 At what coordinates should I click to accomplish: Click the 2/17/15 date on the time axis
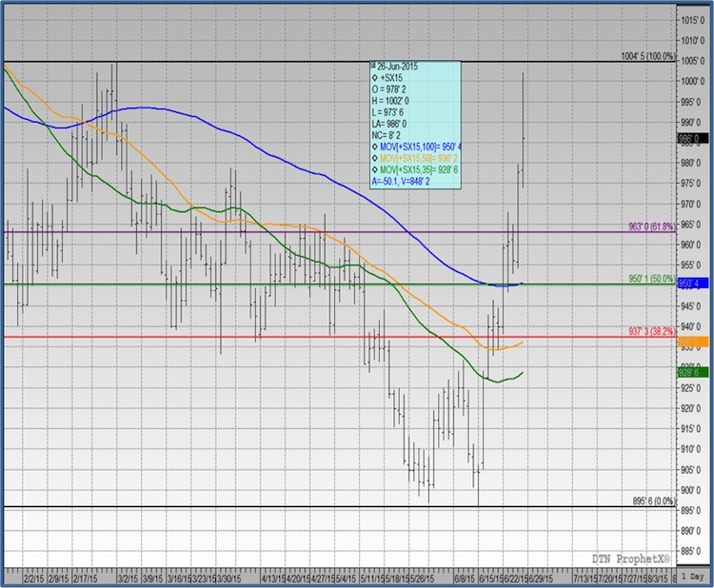[x=85, y=578]
